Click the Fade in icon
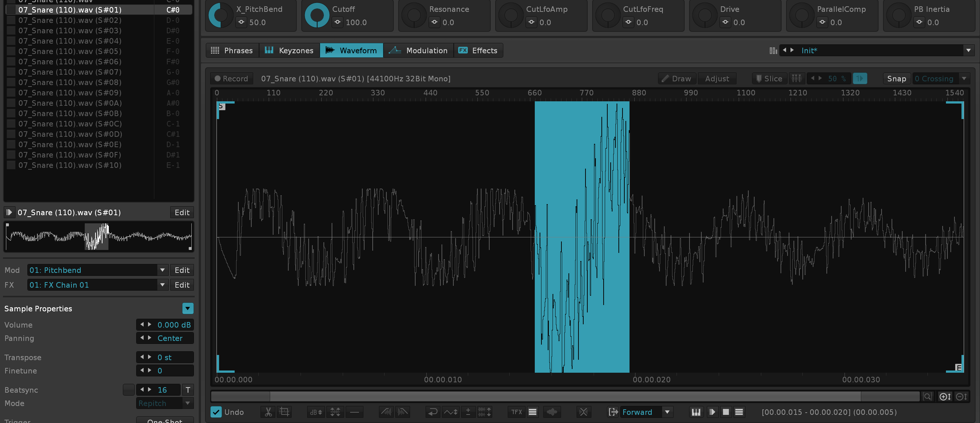 pyautogui.click(x=386, y=412)
